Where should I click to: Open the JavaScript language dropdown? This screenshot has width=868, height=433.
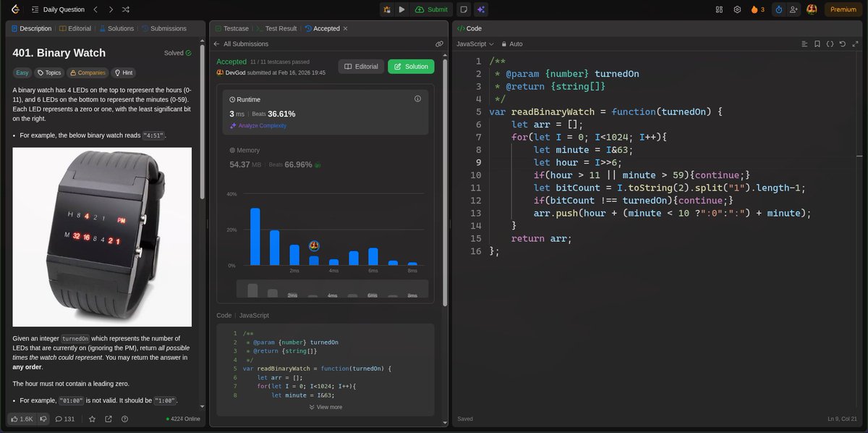point(475,44)
